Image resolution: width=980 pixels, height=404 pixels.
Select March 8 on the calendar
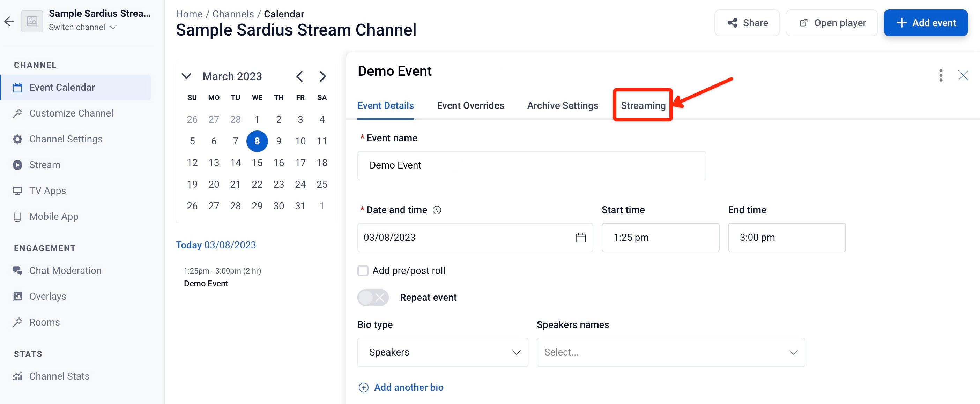click(257, 141)
